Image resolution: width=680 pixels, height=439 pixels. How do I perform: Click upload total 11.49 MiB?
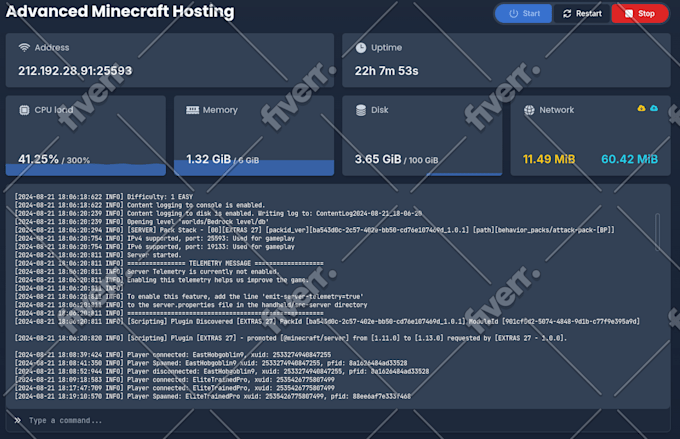(x=549, y=159)
